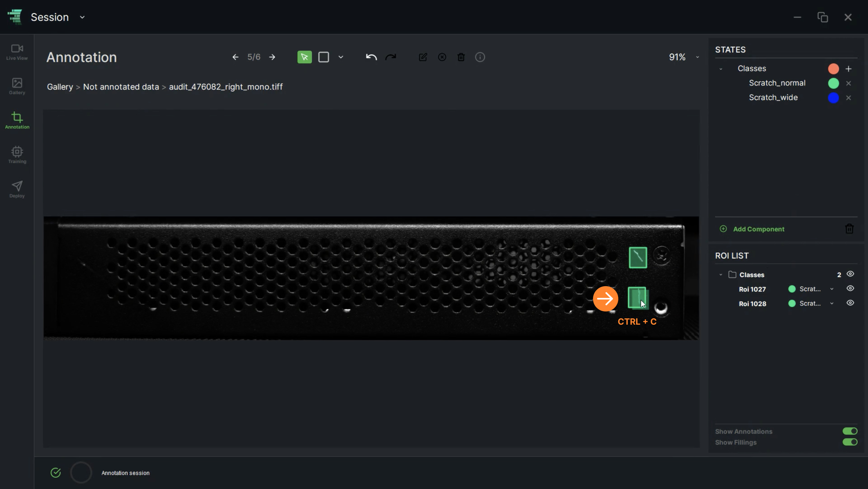Screen dimensions: 868x489
Task: Click Add Component button
Action: pyautogui.click(x=752, y=229)
